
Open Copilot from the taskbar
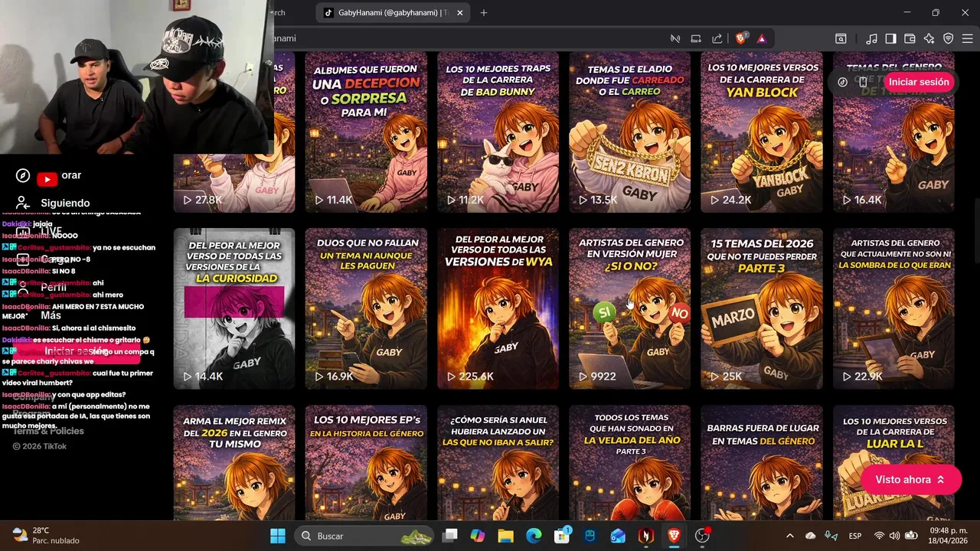click(x=478, y=536)
